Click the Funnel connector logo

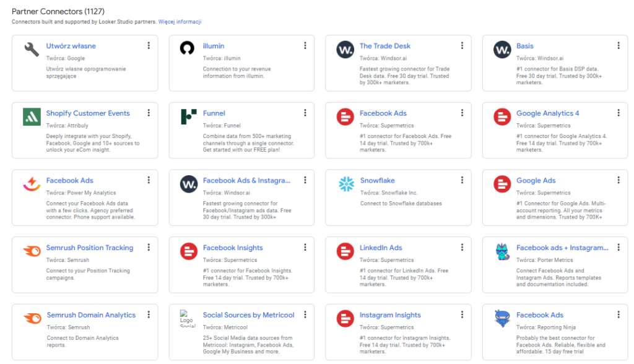188,116
